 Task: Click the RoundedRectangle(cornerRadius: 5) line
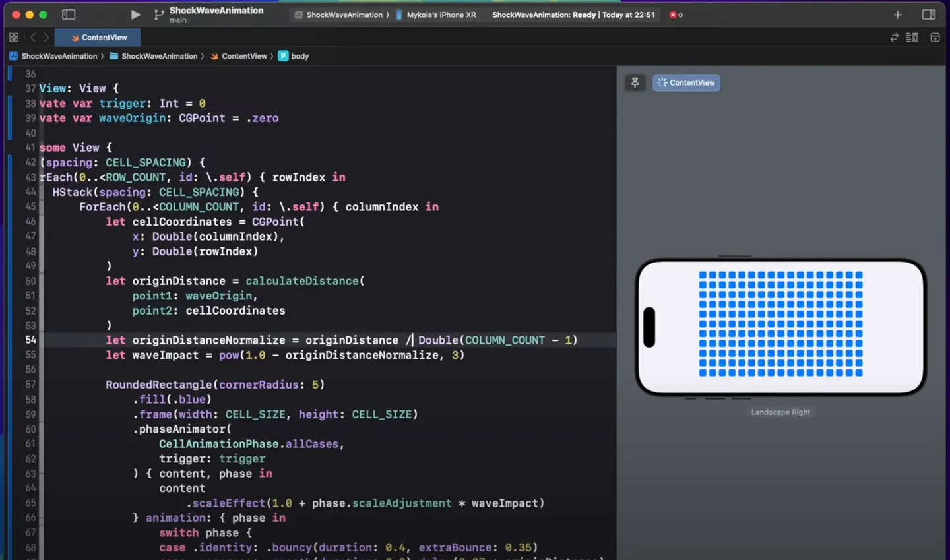(215, 385)
